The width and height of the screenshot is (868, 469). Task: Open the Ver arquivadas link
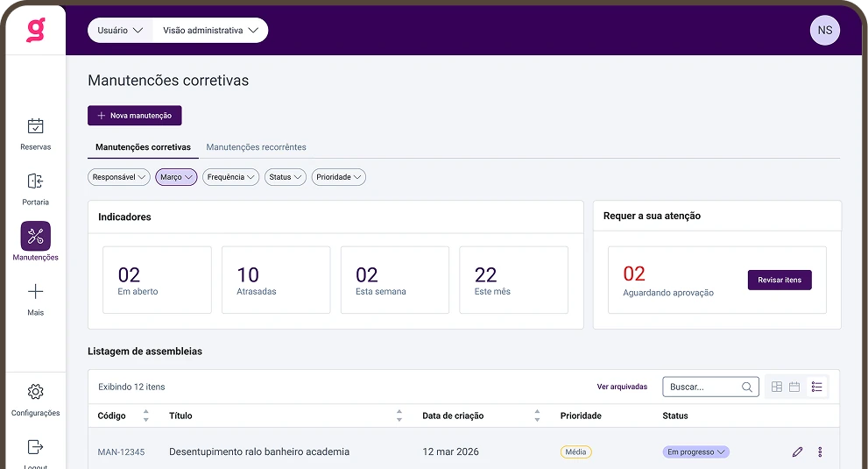click(x=622, y=387)
